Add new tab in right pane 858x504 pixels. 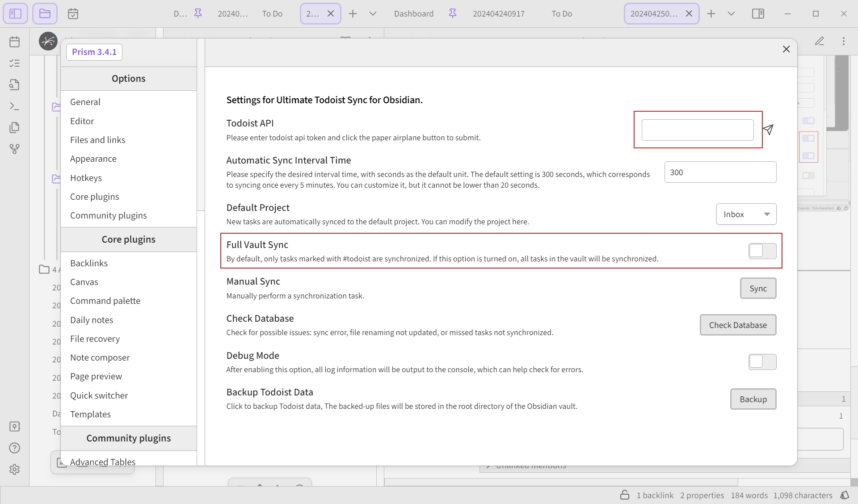pos(711,13)
